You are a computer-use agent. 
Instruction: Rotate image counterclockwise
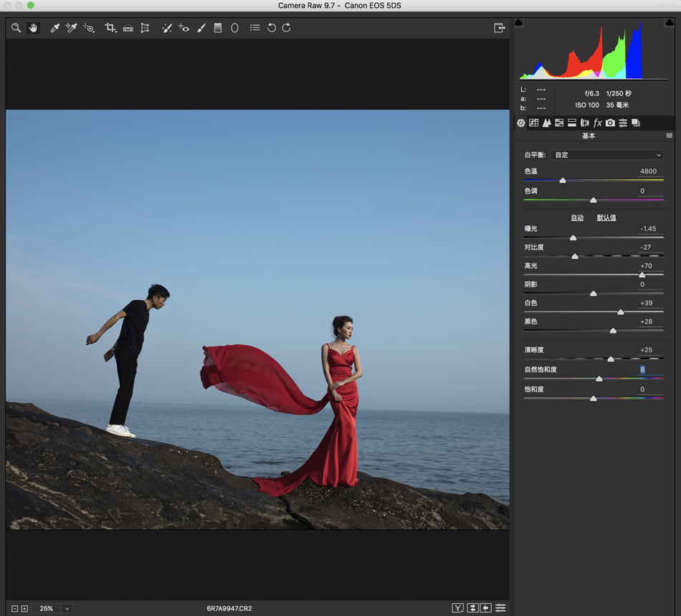pos(272,28)
